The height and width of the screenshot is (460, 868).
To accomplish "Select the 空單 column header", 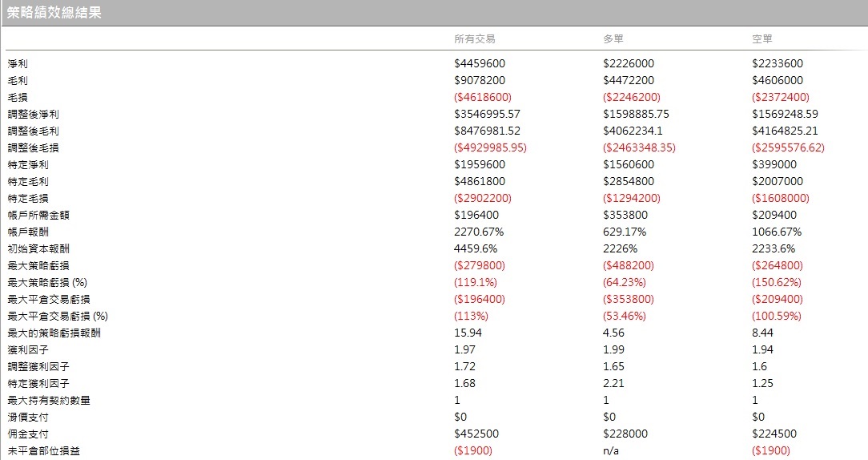I will pyautogui.click(x=762, y=38).
